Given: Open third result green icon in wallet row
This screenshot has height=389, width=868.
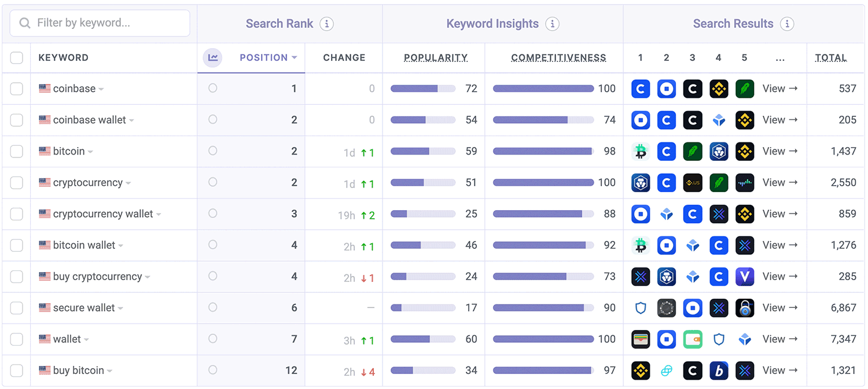Looking at the screenshot, I should [693, 339].
